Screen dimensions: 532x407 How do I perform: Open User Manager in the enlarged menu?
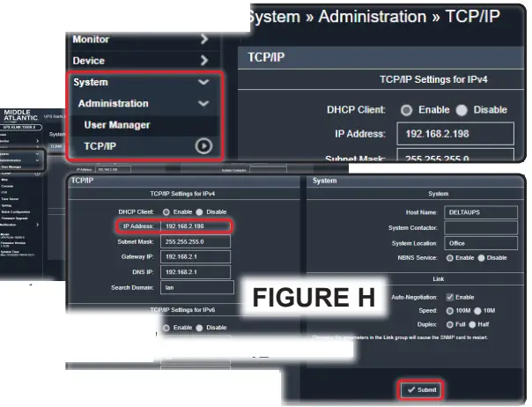(117, 125)
